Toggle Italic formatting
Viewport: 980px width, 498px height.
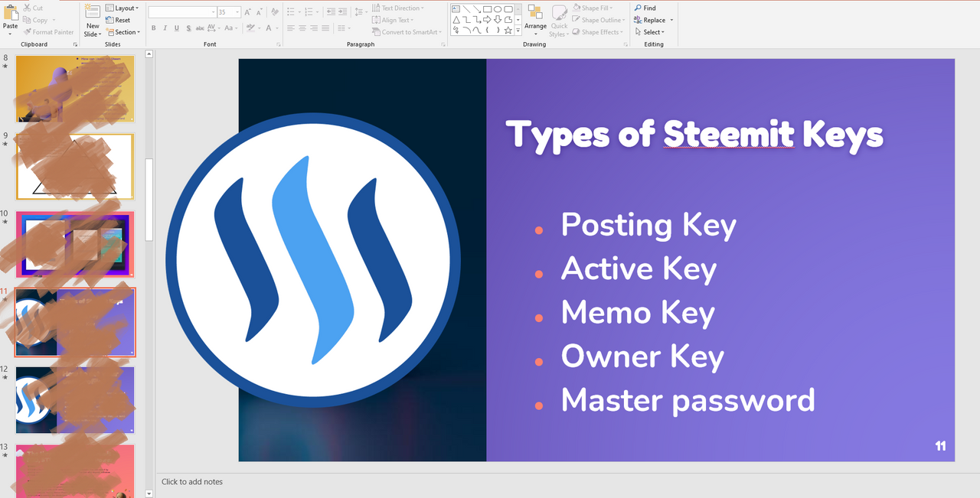[x=165, y=28]
